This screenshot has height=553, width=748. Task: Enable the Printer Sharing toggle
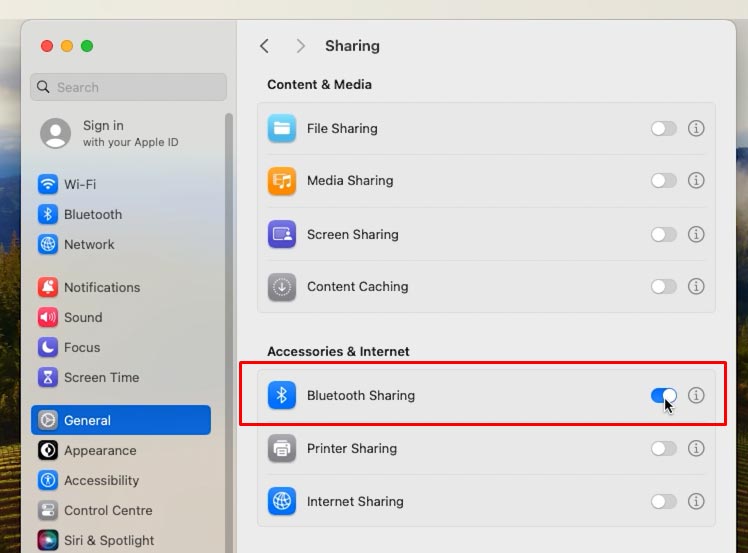(664, 449)
